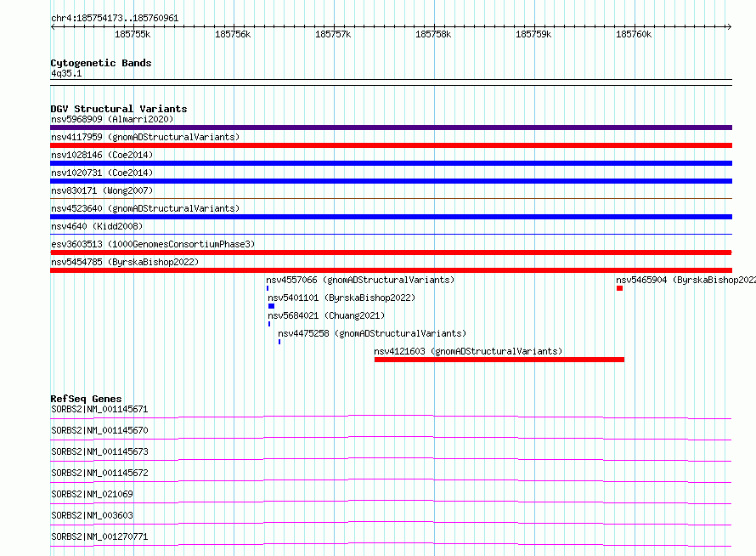Open the nsv5968909 (Almarri2020) label

tap(112, 119)
